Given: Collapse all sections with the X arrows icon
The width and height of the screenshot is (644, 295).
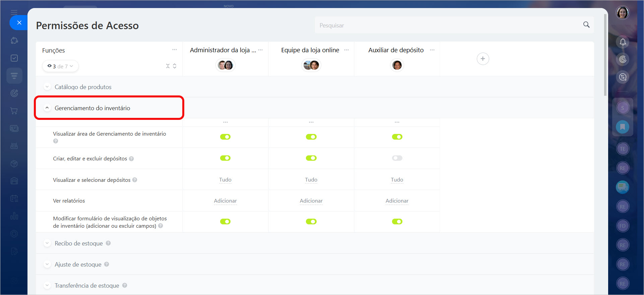Looking at the screenshot, I should [x=168, y=66].
